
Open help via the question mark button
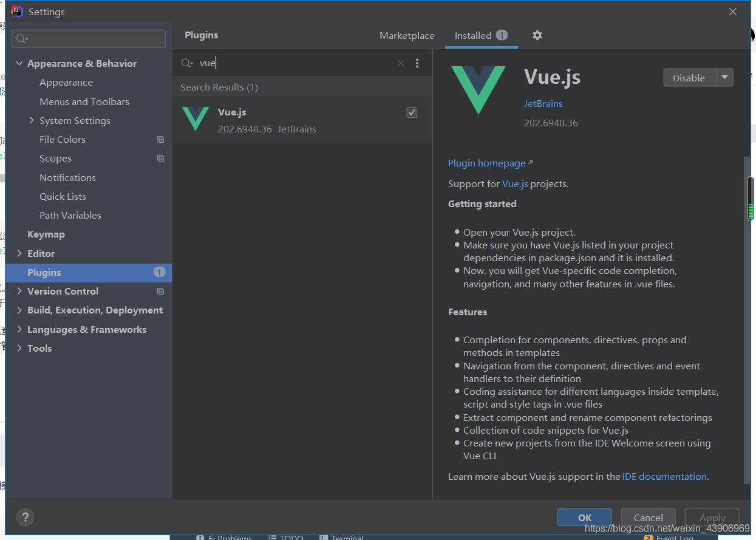click(x=25, y=518)
